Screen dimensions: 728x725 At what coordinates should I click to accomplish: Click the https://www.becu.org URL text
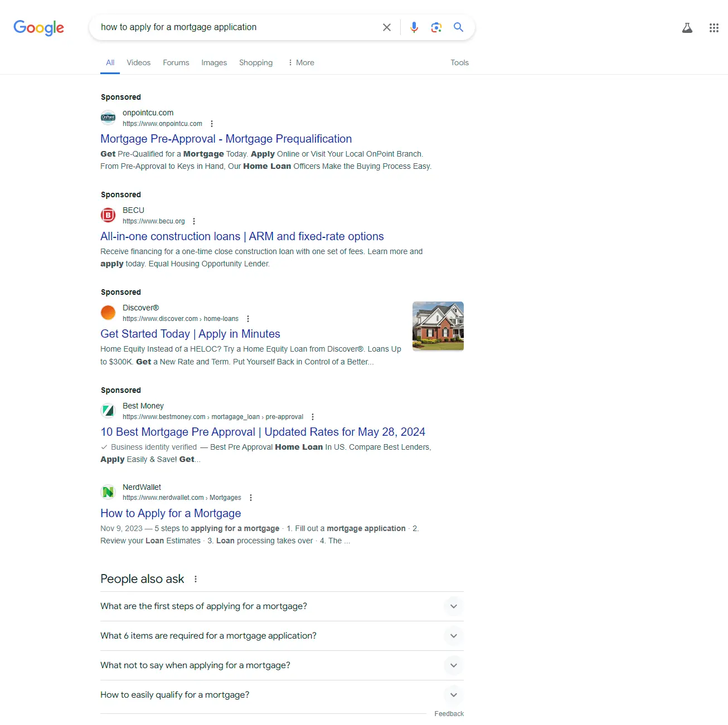click(x=154, y=221)
